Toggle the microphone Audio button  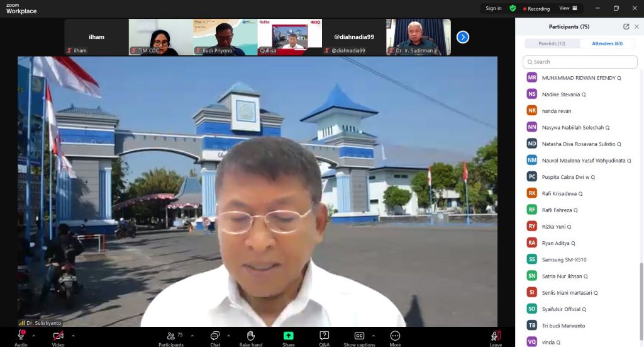21,336
